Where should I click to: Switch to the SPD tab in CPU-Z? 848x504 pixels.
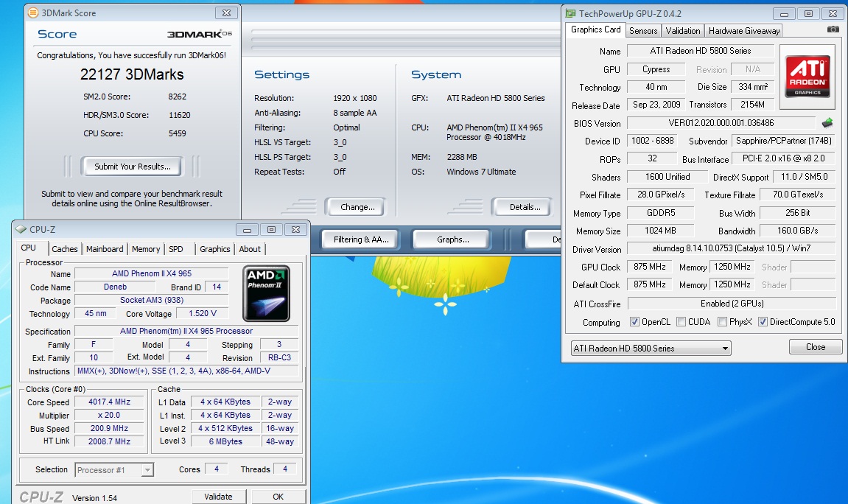(x=176, y=249)
